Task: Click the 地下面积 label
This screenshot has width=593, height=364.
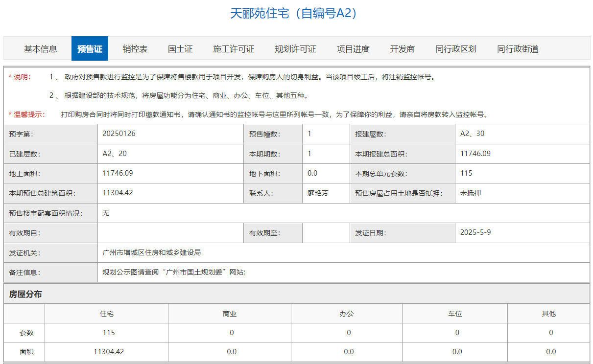Action: 264,173
